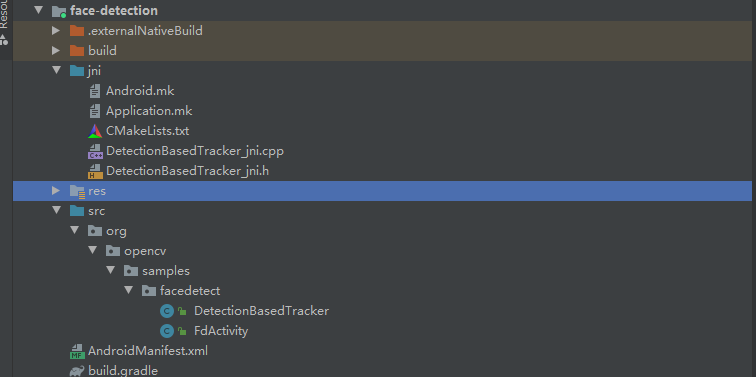Viewport: 756px width, 377px height.
Task: Collapse the face-detection module node
Action: [x=39, y=10]
